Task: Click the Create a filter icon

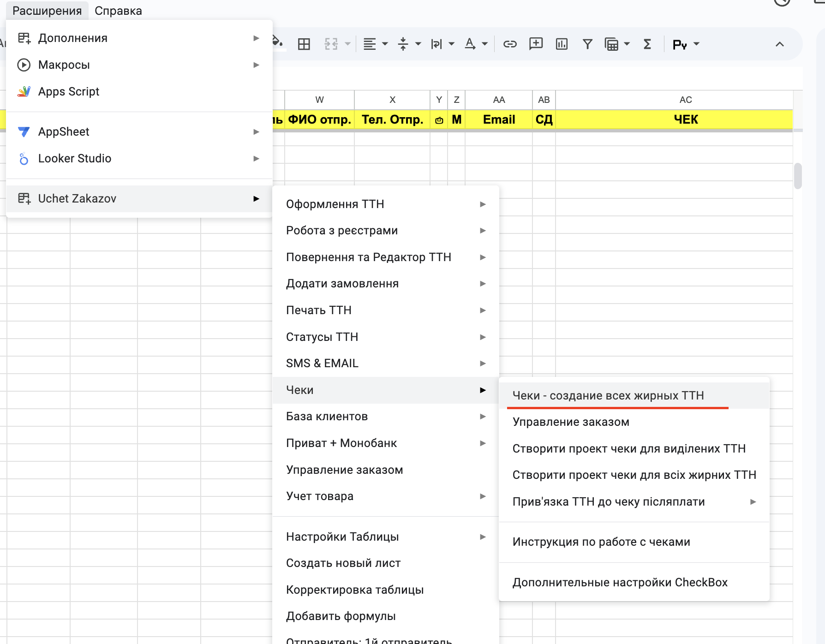Action: (587, 44)
